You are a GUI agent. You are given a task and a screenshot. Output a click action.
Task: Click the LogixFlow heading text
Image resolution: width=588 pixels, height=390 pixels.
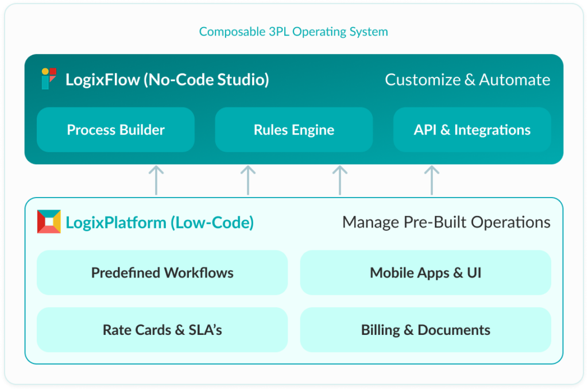coord(102,79)
